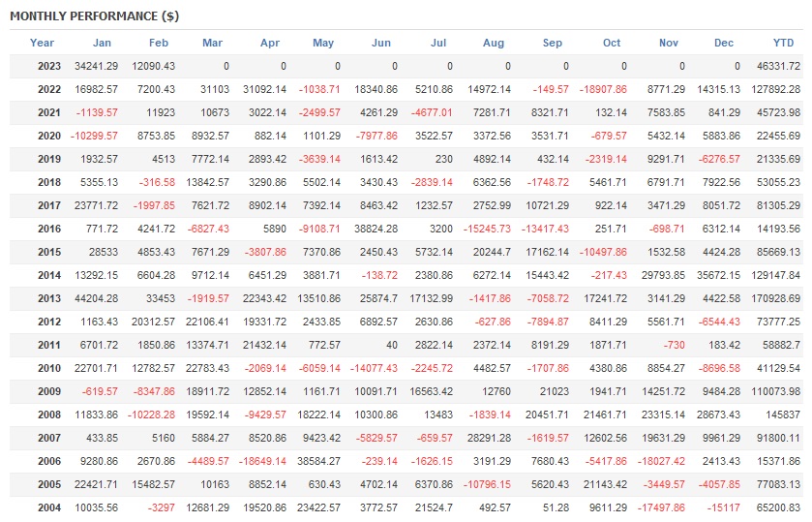This screenshot has height=522, width=812.
Task: Click the 2011 June value 40
Action: [390, 345]
